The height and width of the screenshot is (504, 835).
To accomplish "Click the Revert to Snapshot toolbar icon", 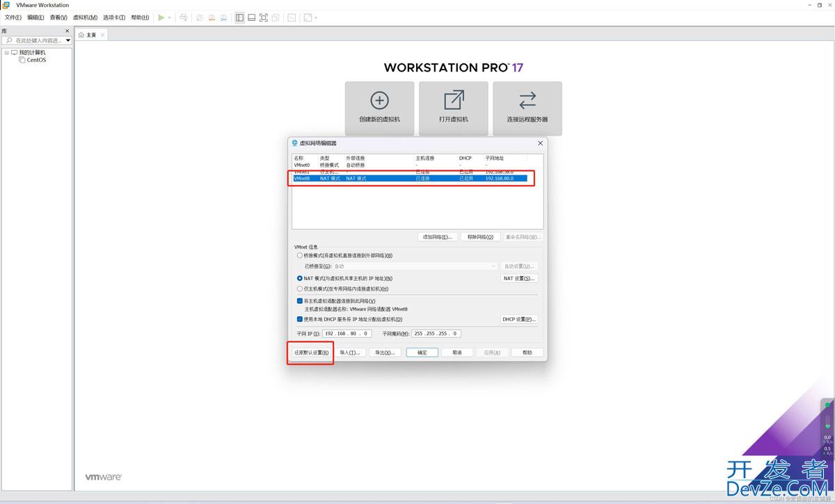I will [x=212, y=17].
